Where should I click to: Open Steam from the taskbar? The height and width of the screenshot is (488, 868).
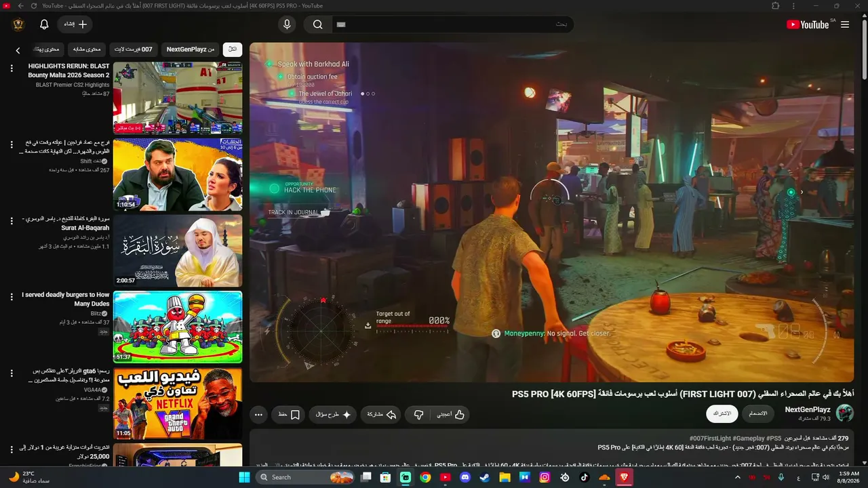pyautogui.click(x=485, y=477)
